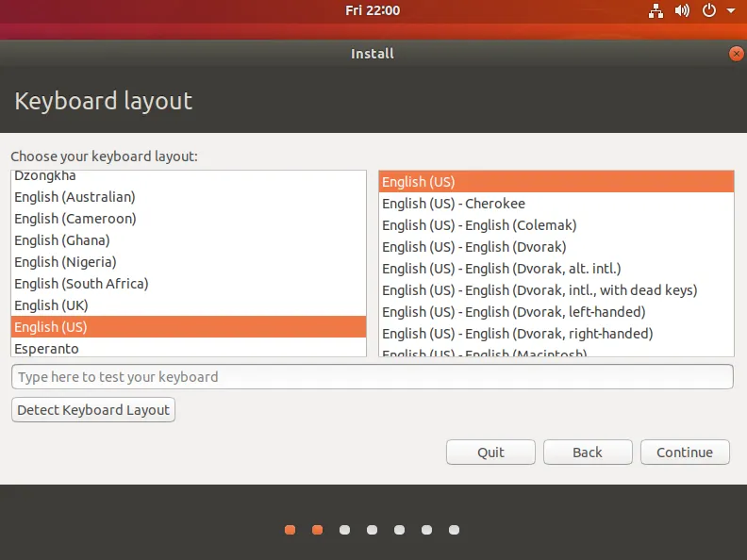Click the Fri 22:00 clock
This screenshot has height=560, width=747.
tap(373, 10)
